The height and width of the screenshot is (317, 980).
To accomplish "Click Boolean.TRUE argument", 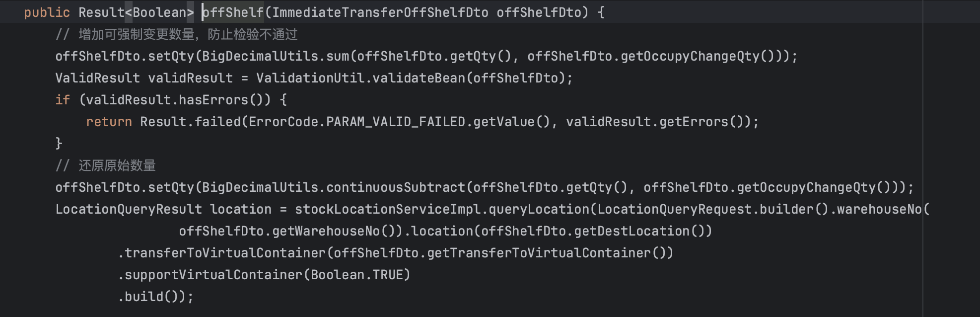I will [x=357, y=274].
